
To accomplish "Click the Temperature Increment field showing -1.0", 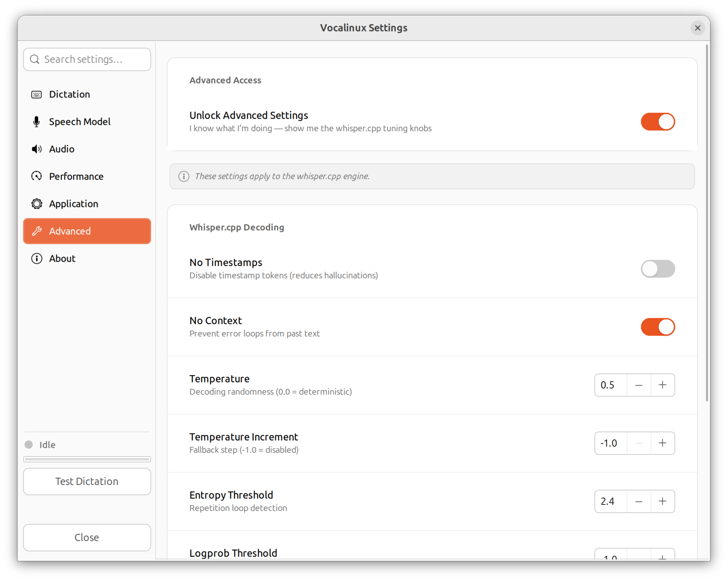I will 611,443.
